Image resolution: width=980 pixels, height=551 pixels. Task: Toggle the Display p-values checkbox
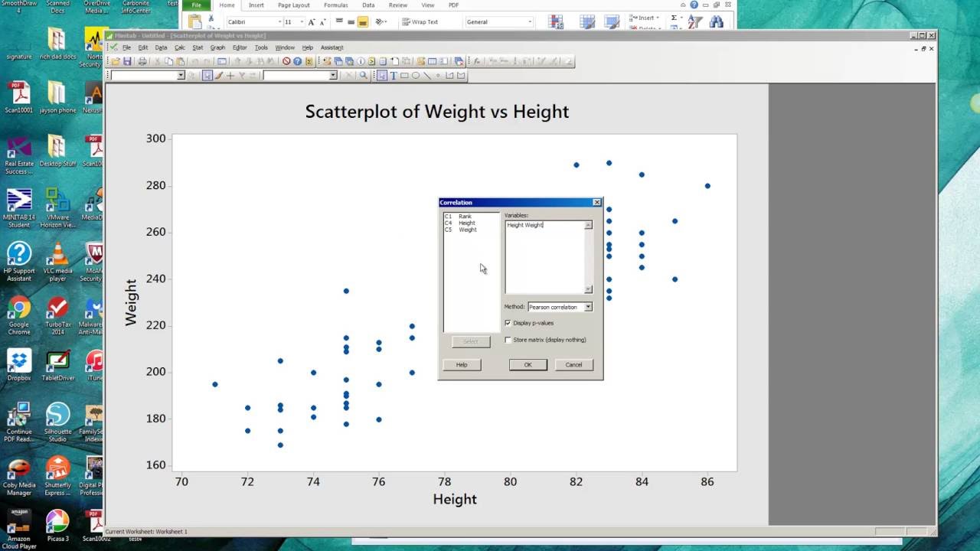click(508, 323)
